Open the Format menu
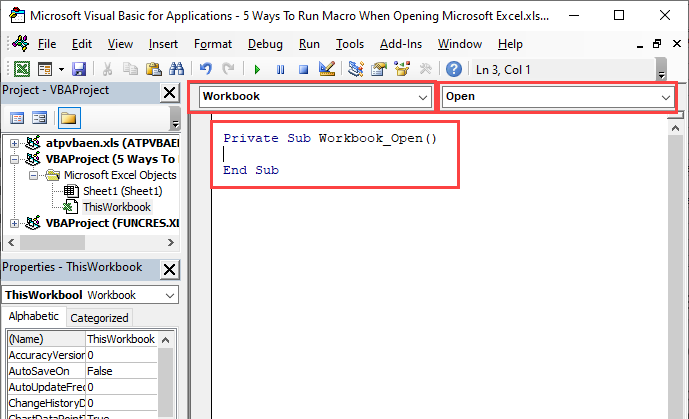The image size is (689, 419). (x=213, y=44)
